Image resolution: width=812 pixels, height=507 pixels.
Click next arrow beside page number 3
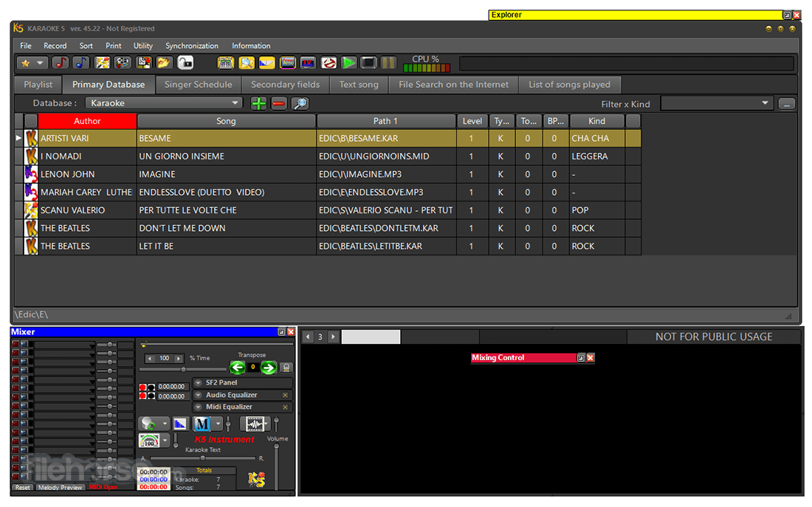(333, 337)
